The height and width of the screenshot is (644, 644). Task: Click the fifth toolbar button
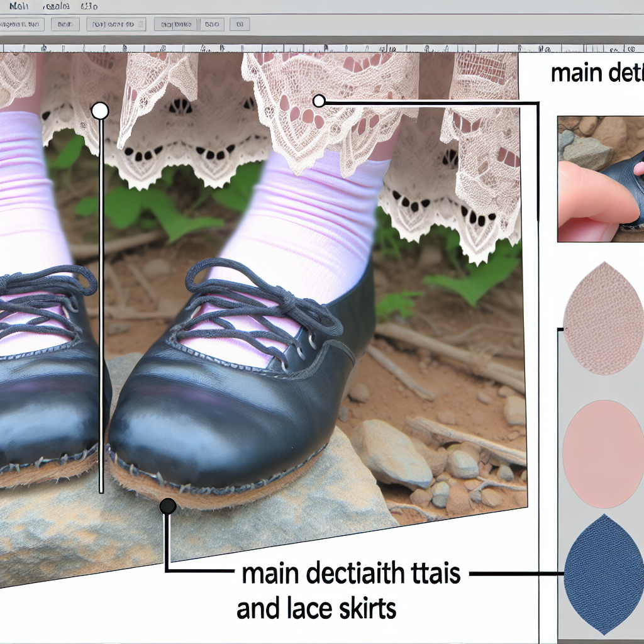coord(213,25)
